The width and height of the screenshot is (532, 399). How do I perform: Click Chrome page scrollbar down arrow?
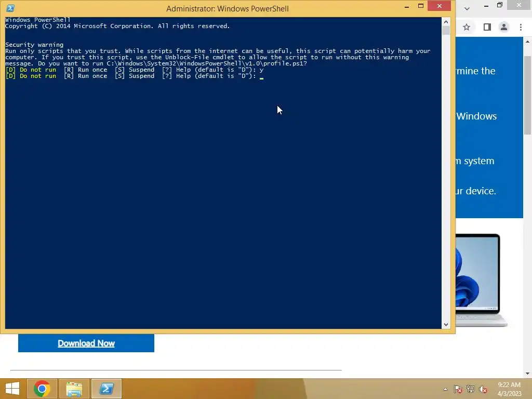tap(528, 374)
